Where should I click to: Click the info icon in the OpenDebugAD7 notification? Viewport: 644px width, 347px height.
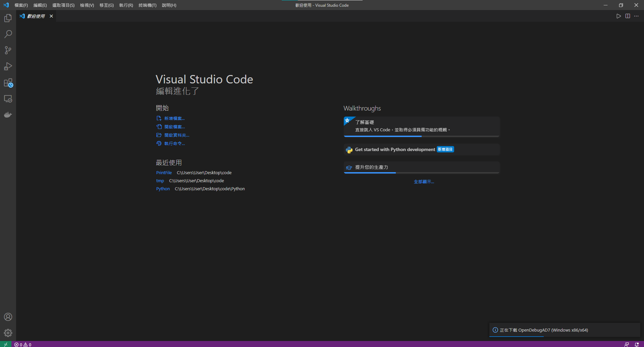[x=495, y=330]
